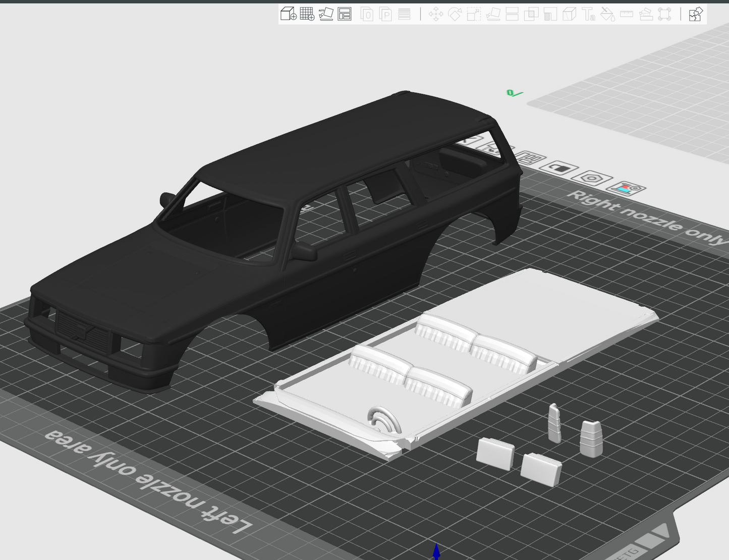Add a new plate using the grid icon

307,14
